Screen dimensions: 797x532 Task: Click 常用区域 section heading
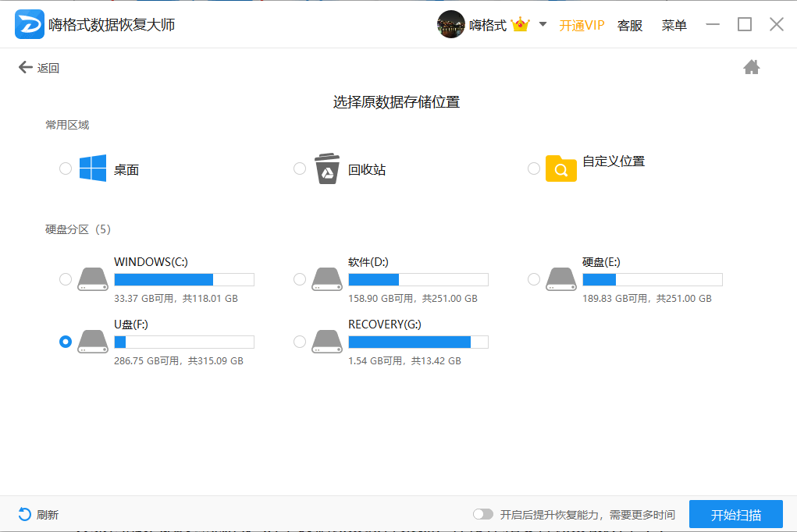coord(67,125)
